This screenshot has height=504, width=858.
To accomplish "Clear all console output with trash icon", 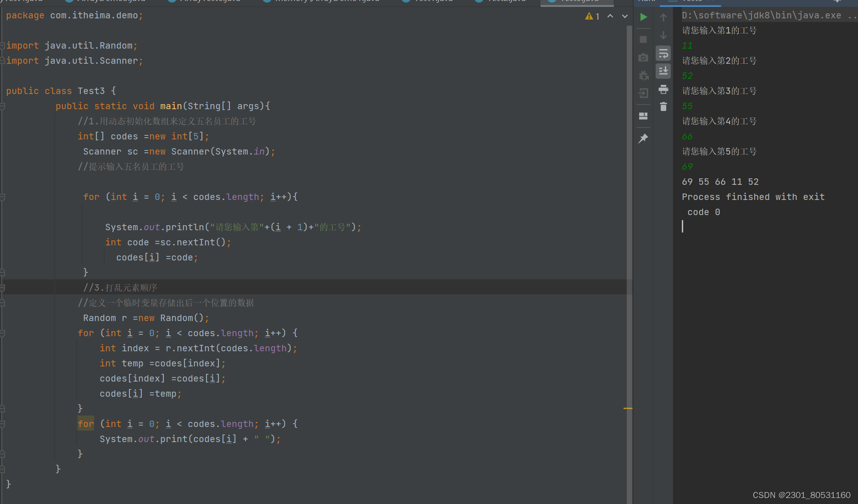I will tap(663, 106).
